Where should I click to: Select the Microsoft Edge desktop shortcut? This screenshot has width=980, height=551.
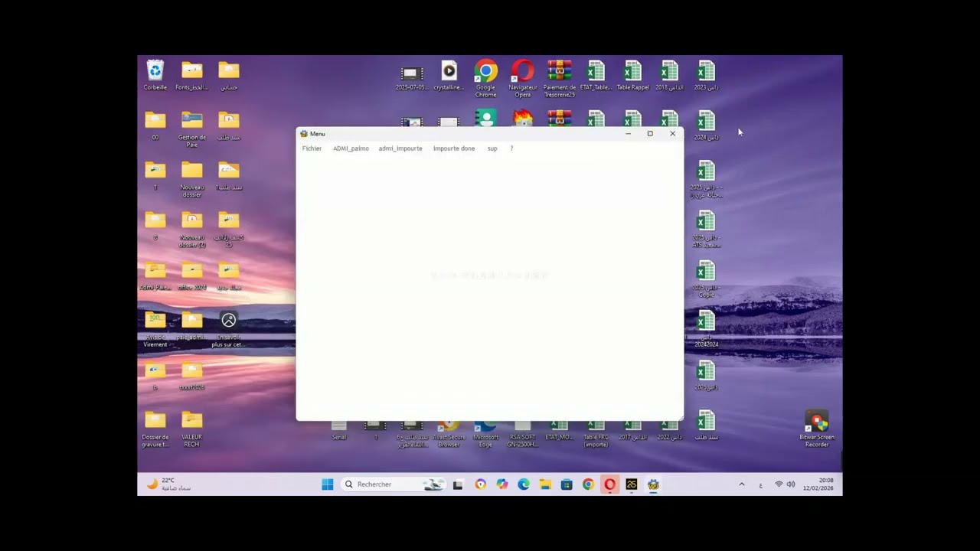click(x=485, y=435)
